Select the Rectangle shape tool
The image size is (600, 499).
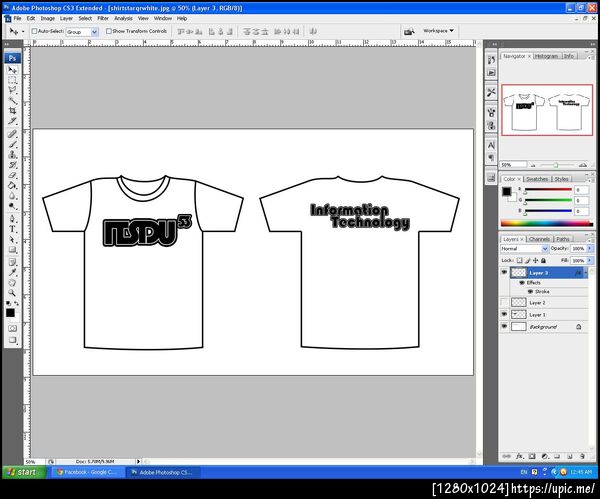[x=12, y=250]
